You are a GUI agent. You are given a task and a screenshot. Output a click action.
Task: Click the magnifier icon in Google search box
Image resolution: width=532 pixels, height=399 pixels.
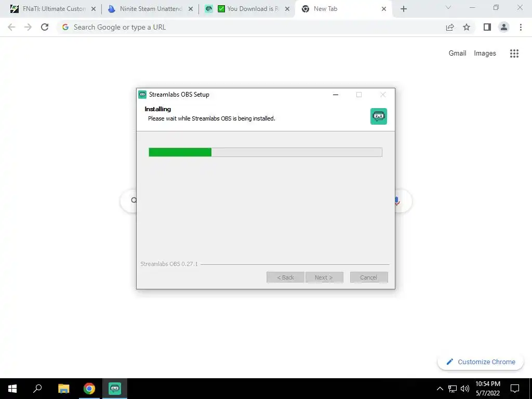pyautogui.click(x=134, y=200)
